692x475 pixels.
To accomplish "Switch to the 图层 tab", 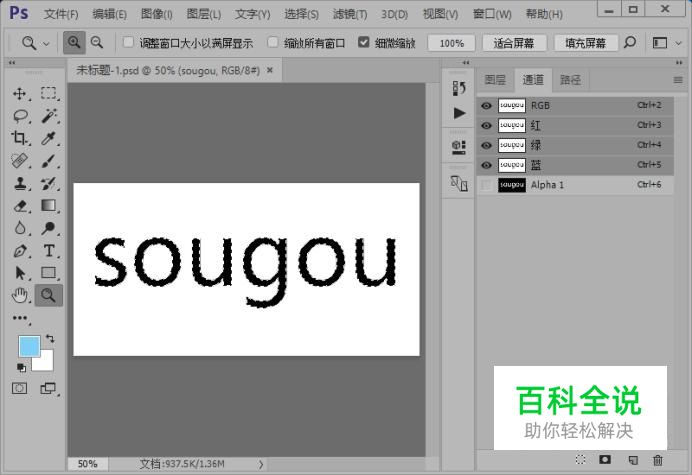I will pyautogui.click(x=495, y=80).
